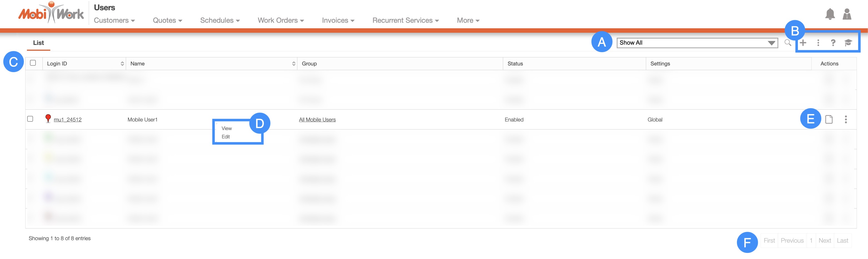Click the question mark help icon
Screen dimensions: 868x259
coord(833,43)
